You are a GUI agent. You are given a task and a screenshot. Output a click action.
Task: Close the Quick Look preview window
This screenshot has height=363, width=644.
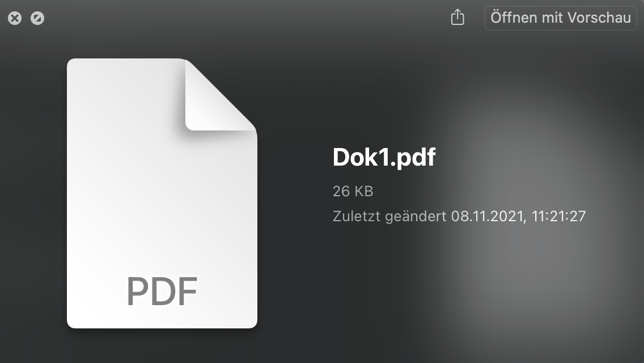pyautogui.click(x=15, y=19)
